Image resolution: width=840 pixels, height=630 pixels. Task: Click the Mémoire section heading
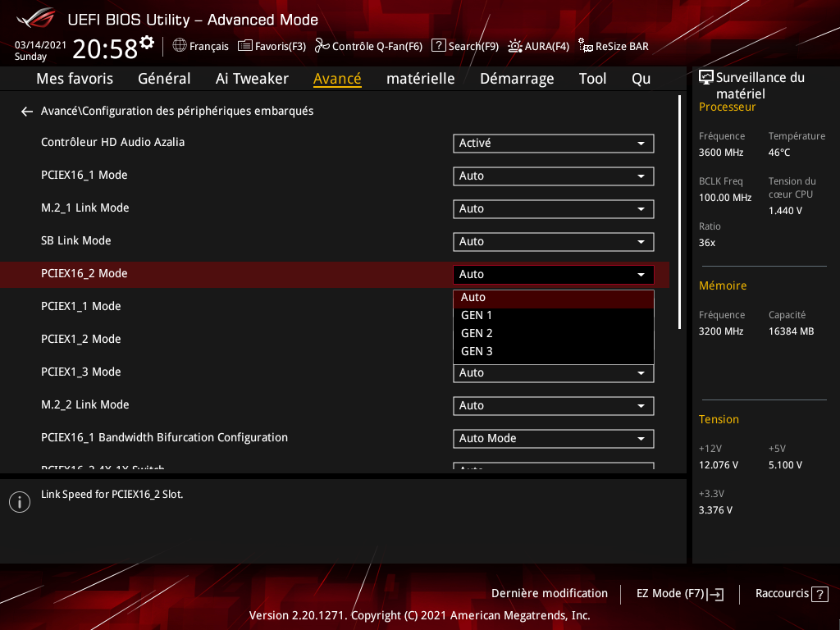coord(722,286)
